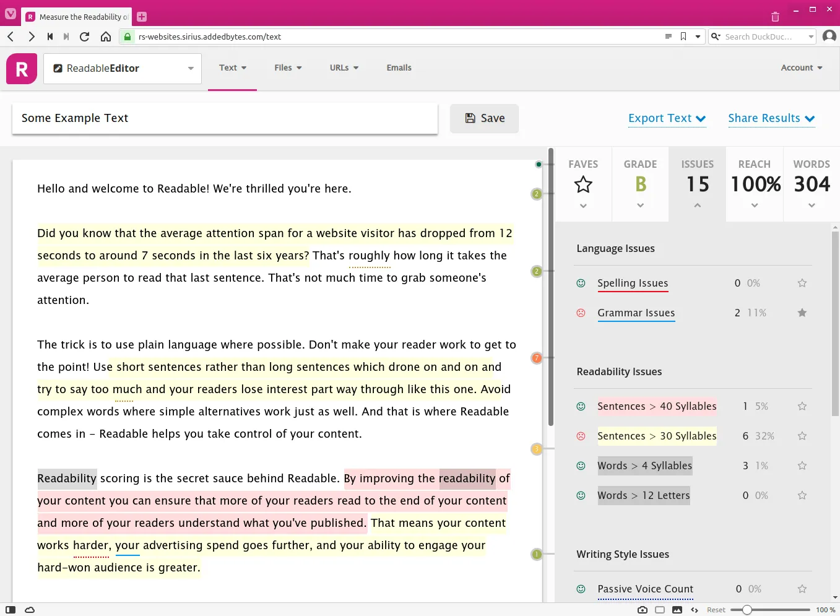Unfavorite the Grammar Issues metric

802,313
